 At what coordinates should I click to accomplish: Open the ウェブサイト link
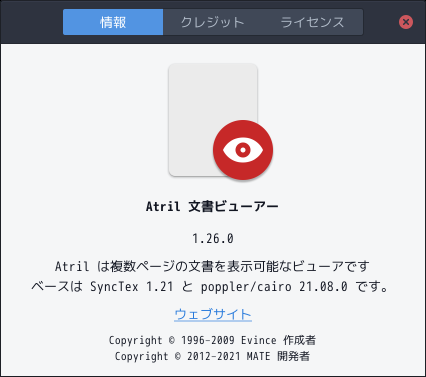[213, 314]
